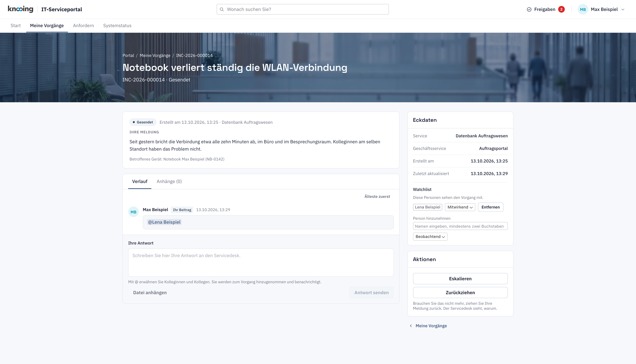
Task: Click the Auftragsportal value
Action: tap(493, 149)
